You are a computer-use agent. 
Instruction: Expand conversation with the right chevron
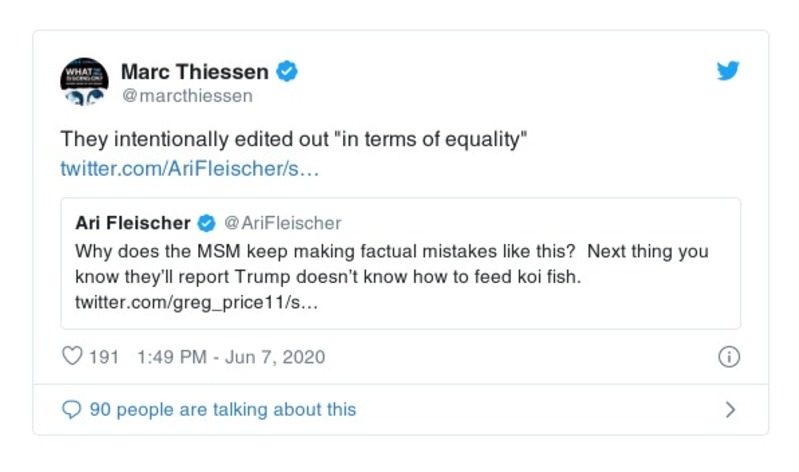click(x=730, y=409)
